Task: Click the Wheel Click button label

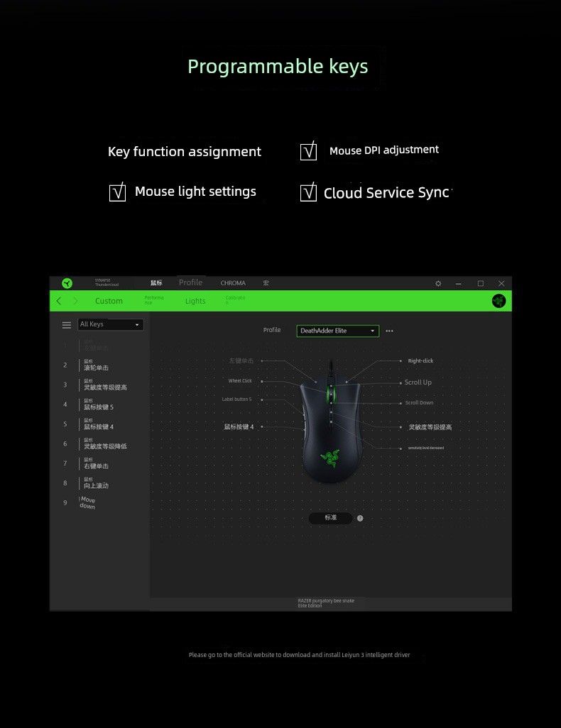Action: point(240,381)
